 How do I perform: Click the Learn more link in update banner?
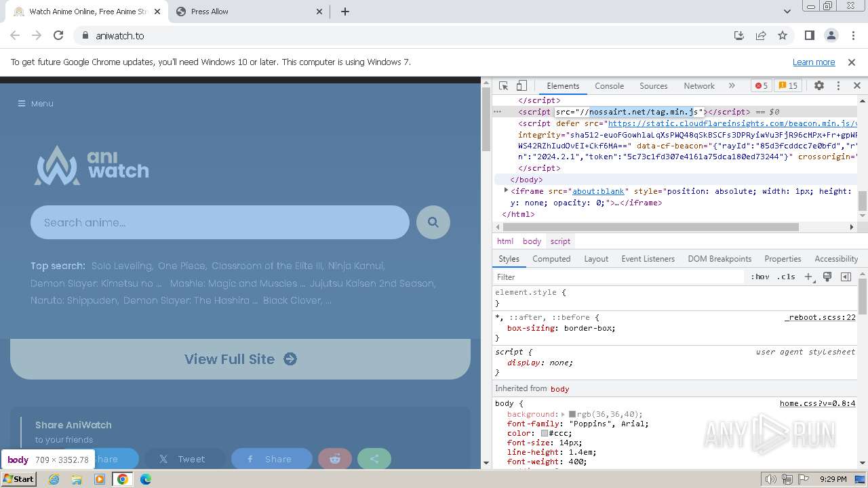coord(814,62)
